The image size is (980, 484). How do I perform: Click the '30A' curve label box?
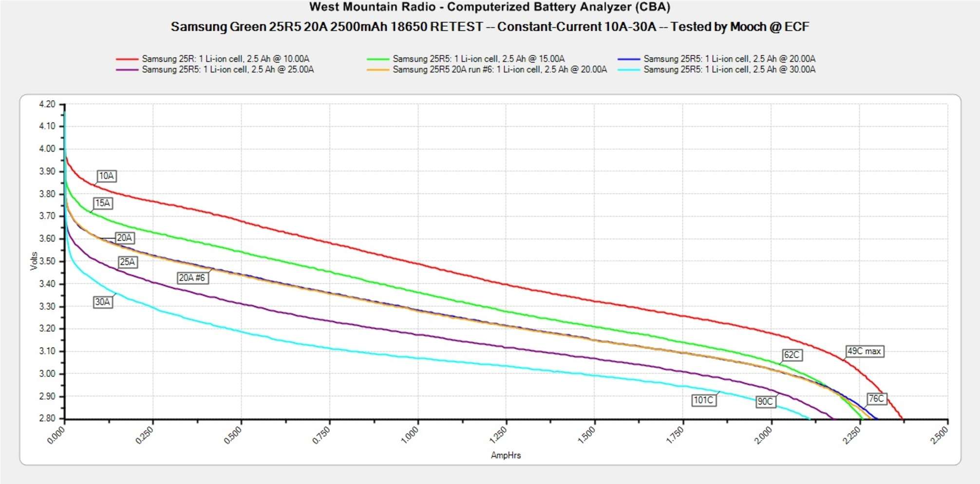click(103, 302)
